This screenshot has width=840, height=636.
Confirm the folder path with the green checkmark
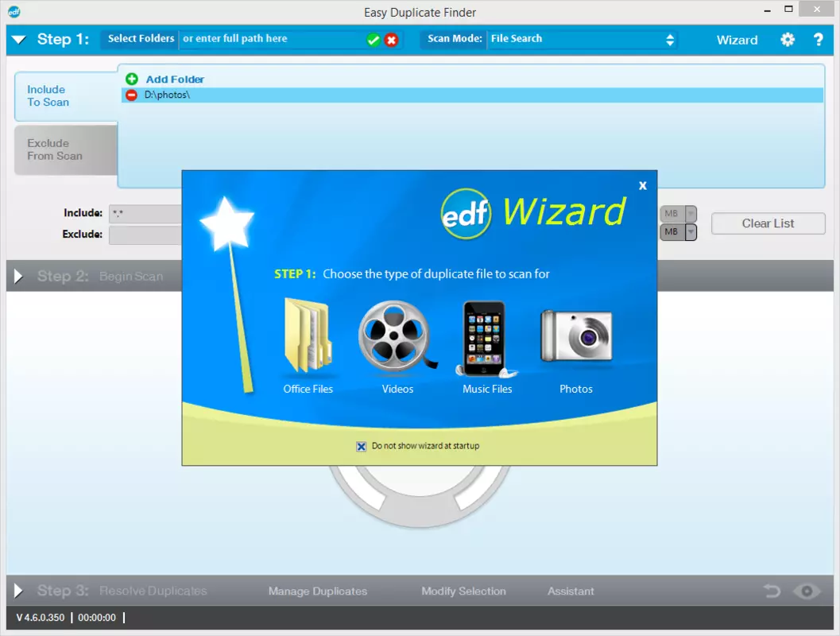click(x=374, y=40)
